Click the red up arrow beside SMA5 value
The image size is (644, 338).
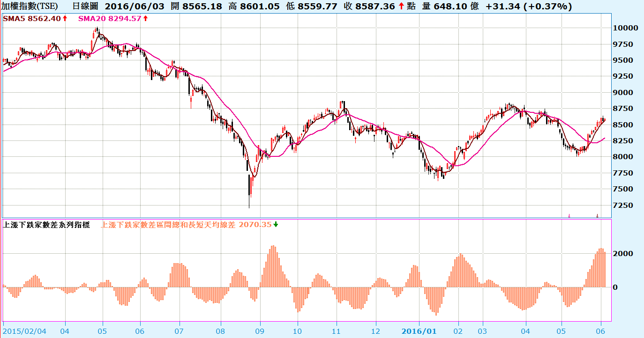click(64, 18)
